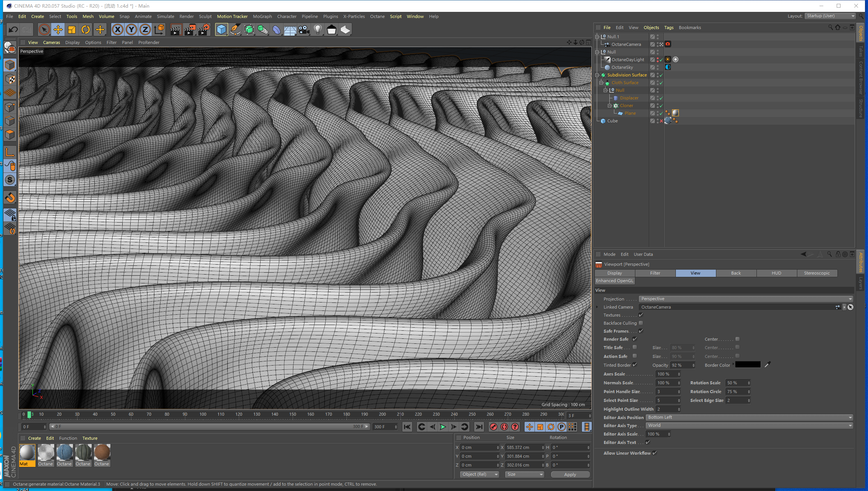Go to end of animation
Screen dimensions: 868x491
(x=479, y=427)
